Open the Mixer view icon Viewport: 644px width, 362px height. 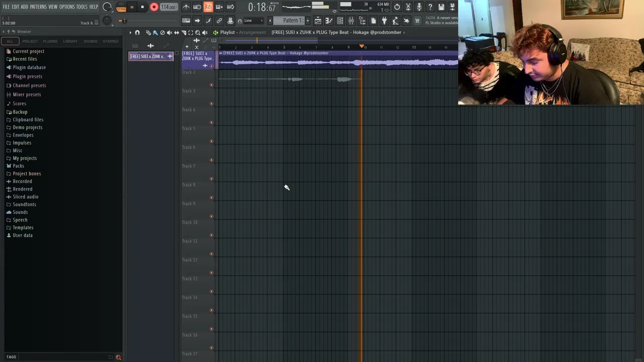coord(351,21)
